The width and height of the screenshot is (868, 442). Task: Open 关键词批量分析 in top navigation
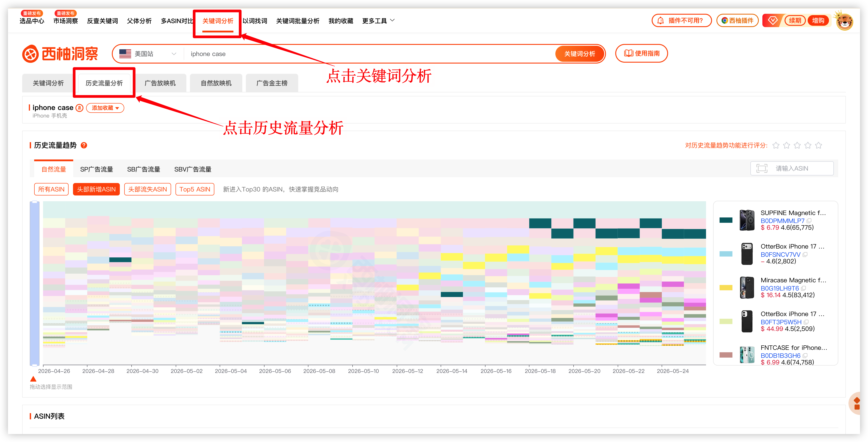pyautogui.click(x=298, y=21)
